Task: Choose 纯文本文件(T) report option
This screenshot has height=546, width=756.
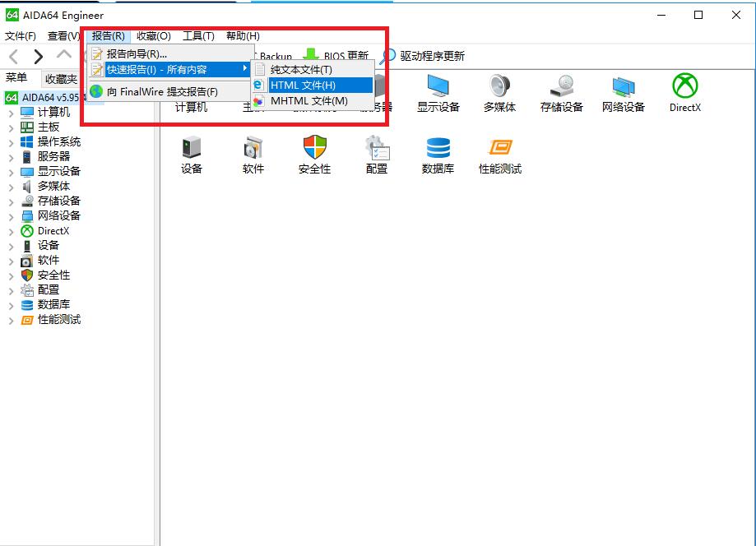Action: tap(301, 70)
